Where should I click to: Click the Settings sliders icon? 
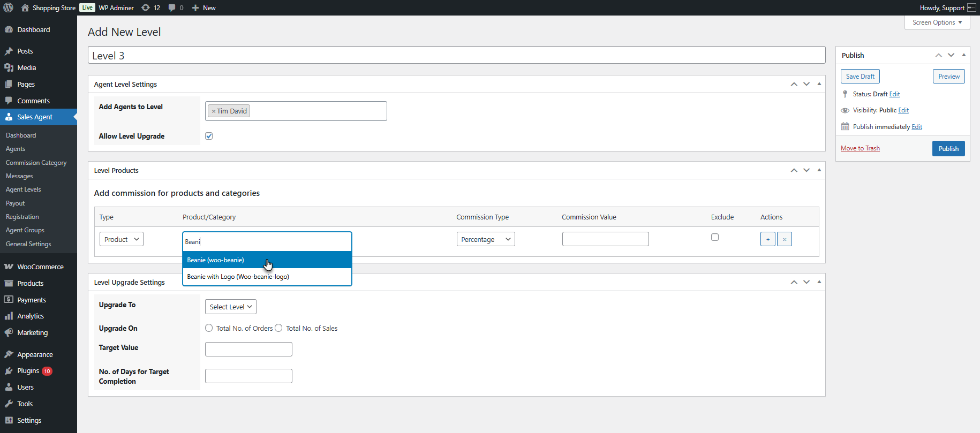(x=9, y=420)
